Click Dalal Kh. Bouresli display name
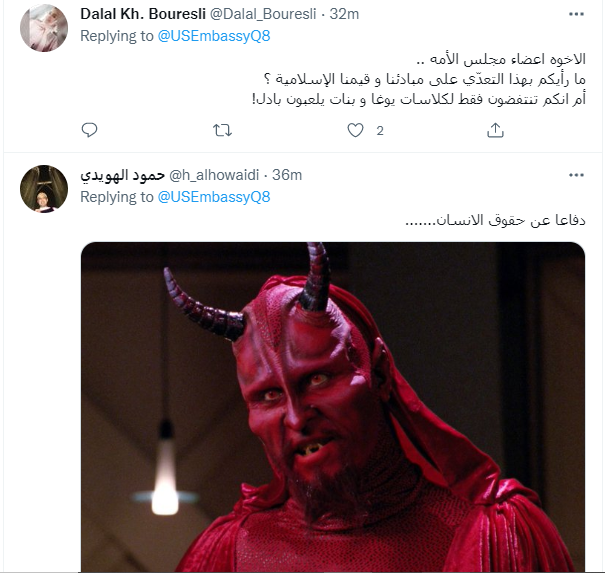This screenshot has width=605, height=573. click(143, 14)
